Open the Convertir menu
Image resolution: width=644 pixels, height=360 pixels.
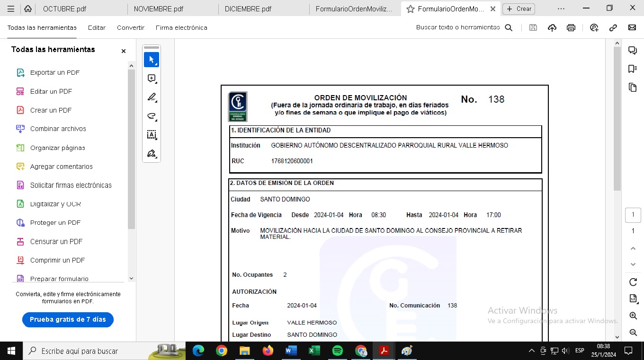(x=131, y=28)
